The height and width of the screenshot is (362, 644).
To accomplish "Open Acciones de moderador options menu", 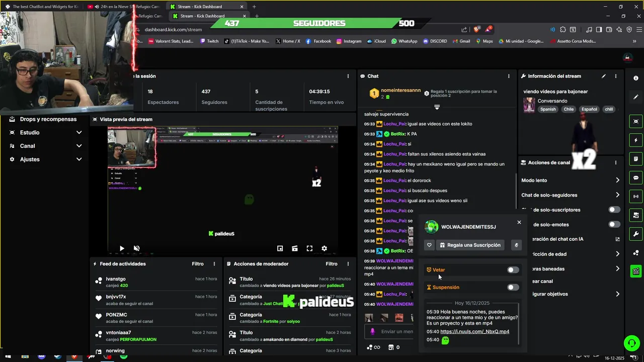I will 348,264.
